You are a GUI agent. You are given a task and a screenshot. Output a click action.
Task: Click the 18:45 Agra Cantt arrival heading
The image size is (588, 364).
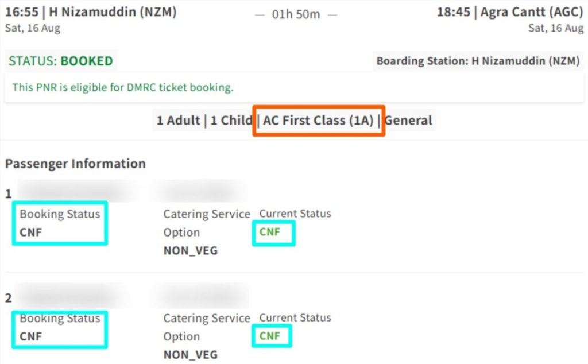(x=510, y=12)
